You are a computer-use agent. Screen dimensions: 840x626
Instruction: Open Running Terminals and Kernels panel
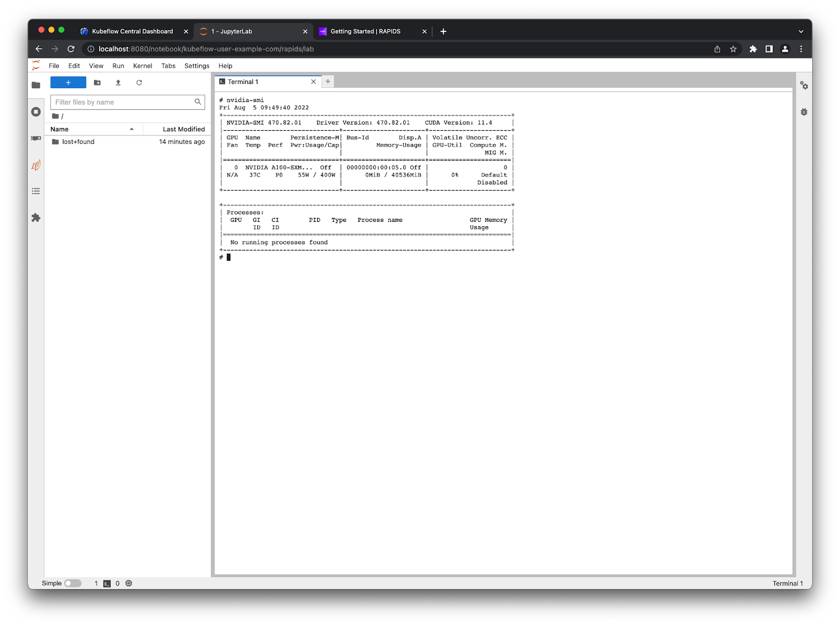[x=36, y=112]
